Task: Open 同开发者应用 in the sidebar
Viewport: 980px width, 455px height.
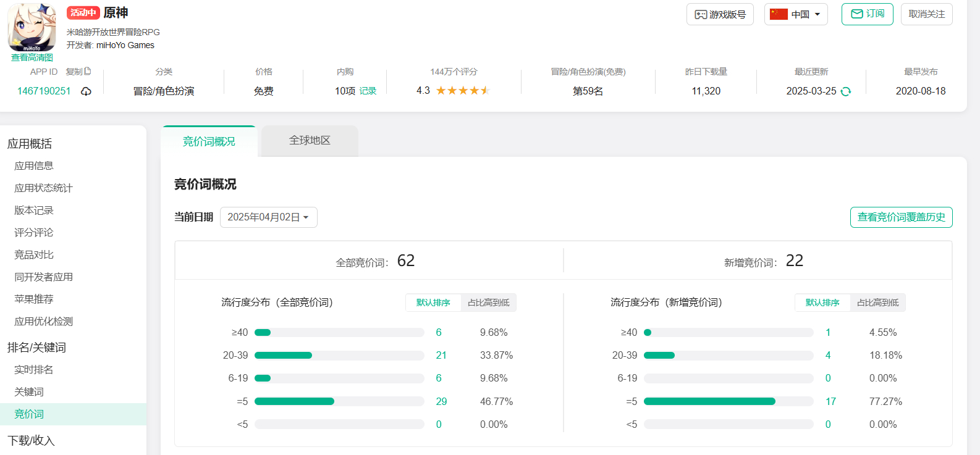Action: (x=43, y=277)
